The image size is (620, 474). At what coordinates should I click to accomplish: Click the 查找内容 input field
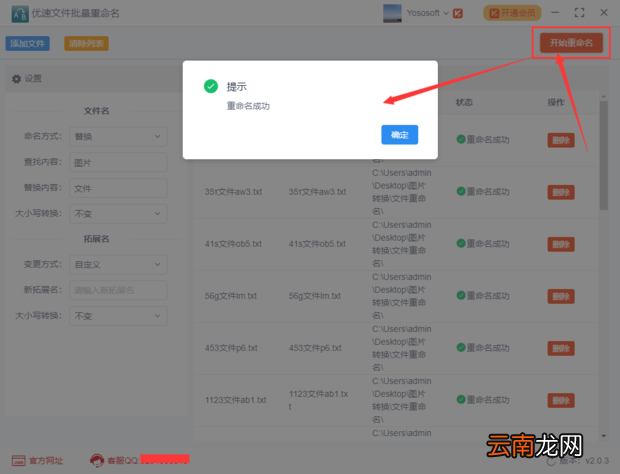118,162
